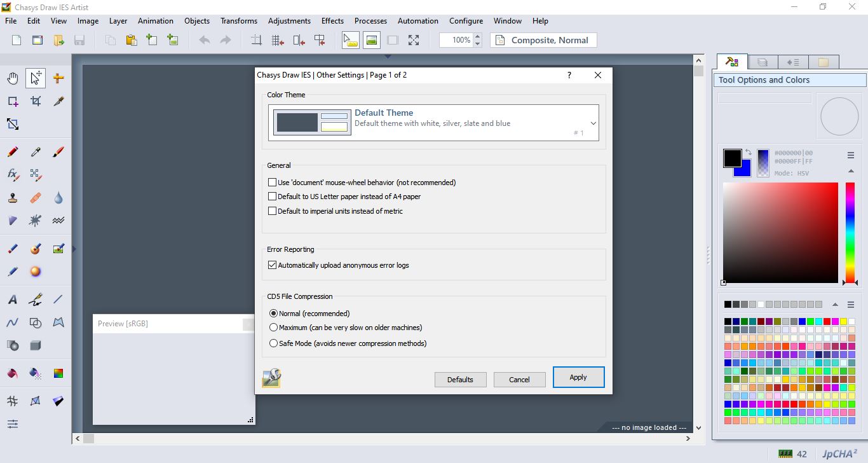This screenshot has height=463, width=868.
Task: Select the hand pan tool
Action: (13, 78)
